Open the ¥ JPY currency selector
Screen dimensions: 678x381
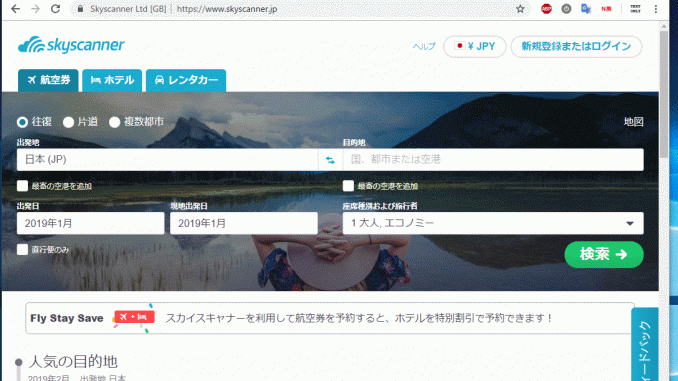[474, 46]
